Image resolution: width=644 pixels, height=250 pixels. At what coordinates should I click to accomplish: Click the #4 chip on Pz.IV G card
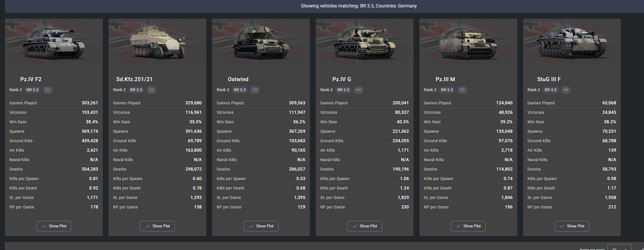pyautogui.click(x=358, y=90)
